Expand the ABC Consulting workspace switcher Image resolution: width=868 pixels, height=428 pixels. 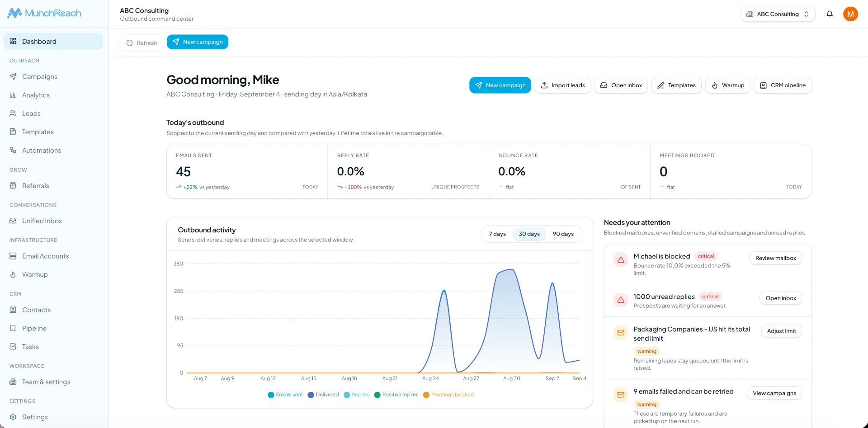point(778,14)
